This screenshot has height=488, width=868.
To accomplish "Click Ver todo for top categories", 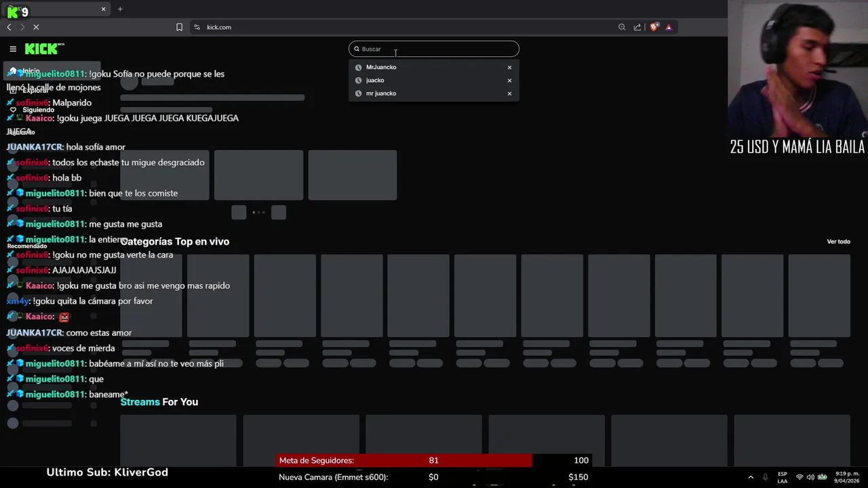I will (838, 241).
